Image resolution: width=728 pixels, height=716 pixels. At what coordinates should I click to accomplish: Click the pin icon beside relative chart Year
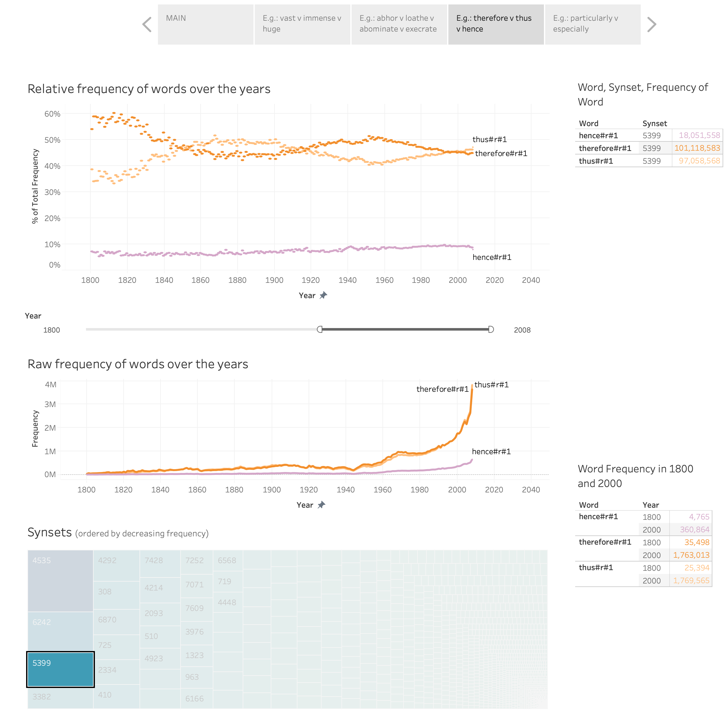pyautogui.click(x=323, y=296)
